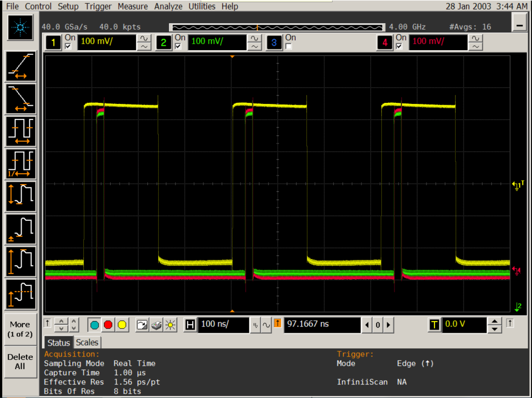This screenshot has width=532, height=398.
Task: Click the frequency (1/period) measurement icon
Action: click(x=21, y=163)
